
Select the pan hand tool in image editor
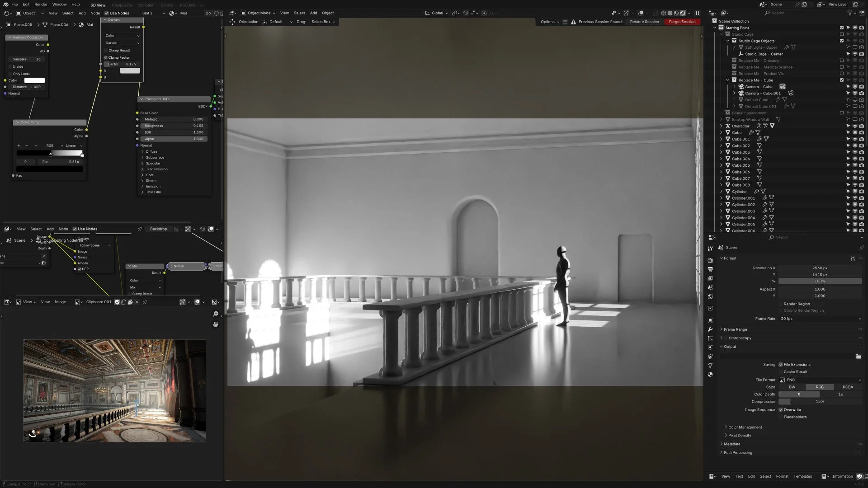pyautogui.click(x=216, y=324)
